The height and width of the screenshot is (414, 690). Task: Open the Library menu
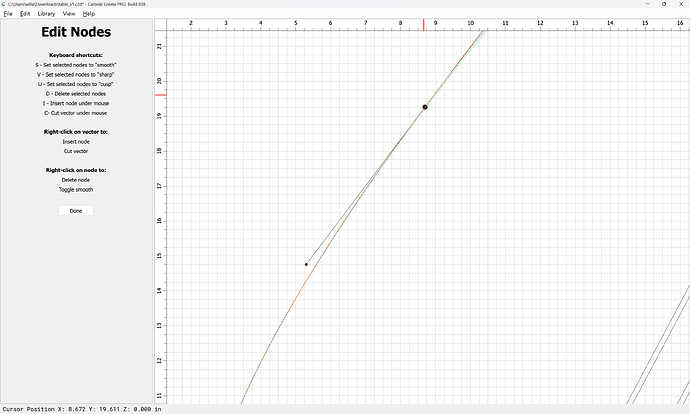pos(47,14)
